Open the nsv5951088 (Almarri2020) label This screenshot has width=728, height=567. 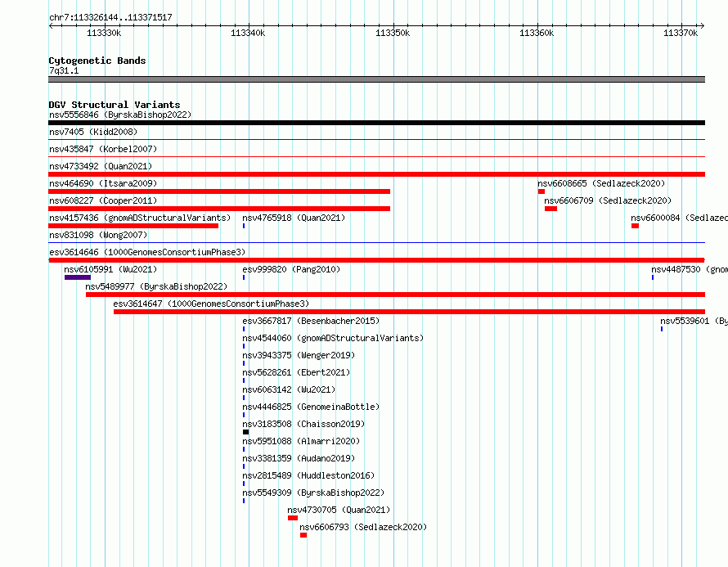click(x=301, y=441)
